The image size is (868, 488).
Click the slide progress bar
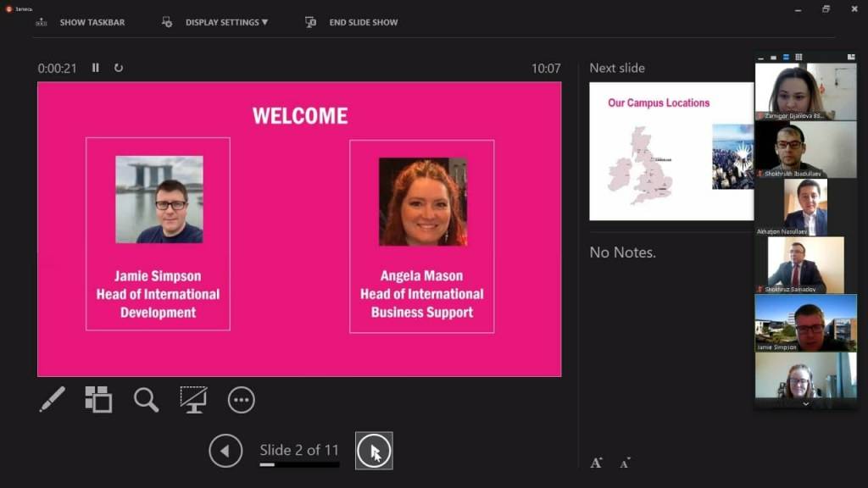coord(299,464)
